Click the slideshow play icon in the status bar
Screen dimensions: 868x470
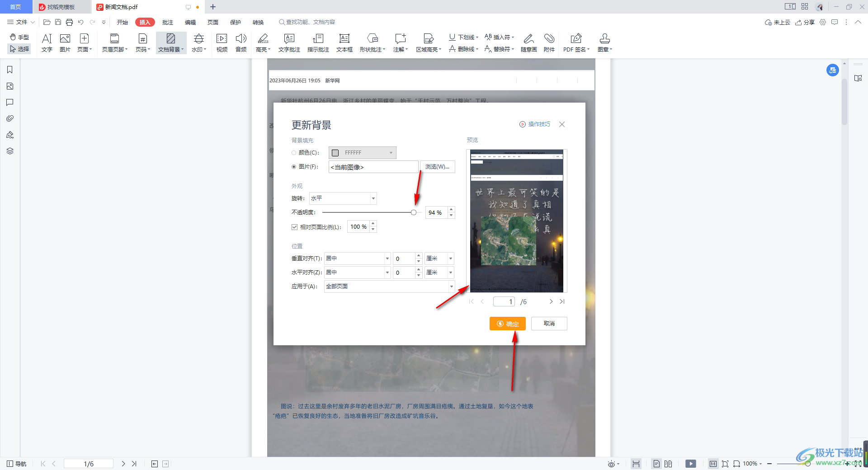(x=691, y=464)
